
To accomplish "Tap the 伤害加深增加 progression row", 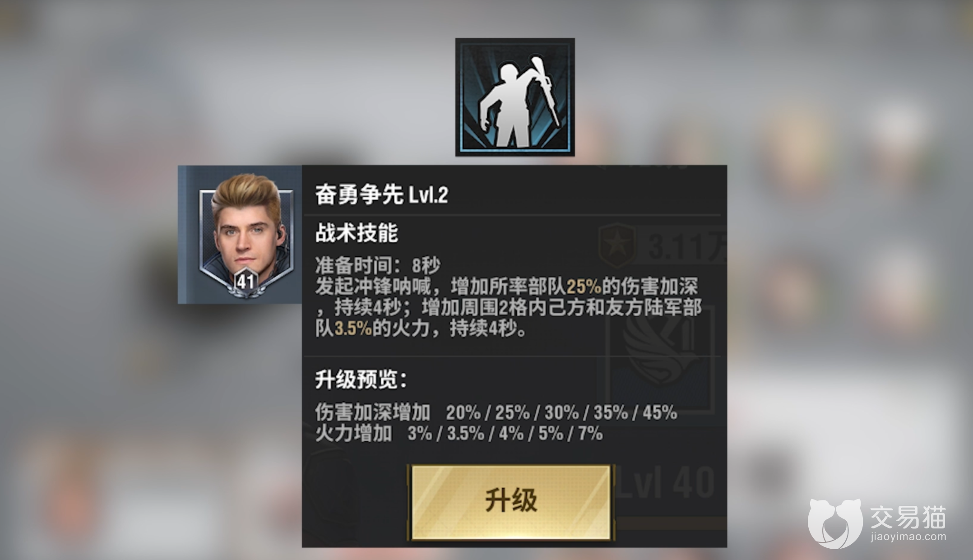I will (x=496, y=412).
